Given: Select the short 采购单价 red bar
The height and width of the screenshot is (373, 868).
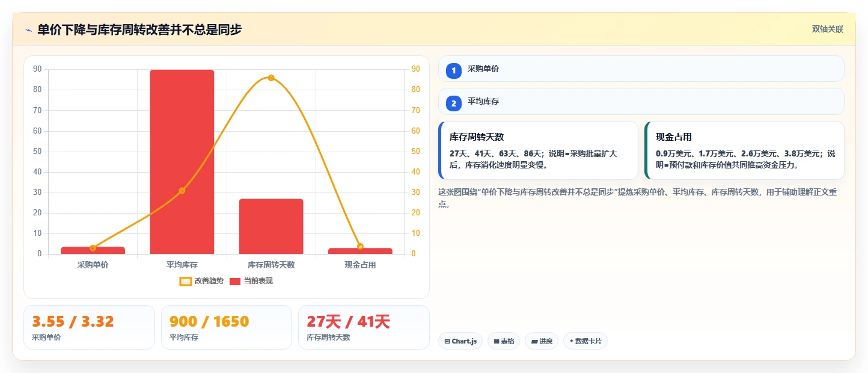Looking at the screenshot, I should click(93, 250).
